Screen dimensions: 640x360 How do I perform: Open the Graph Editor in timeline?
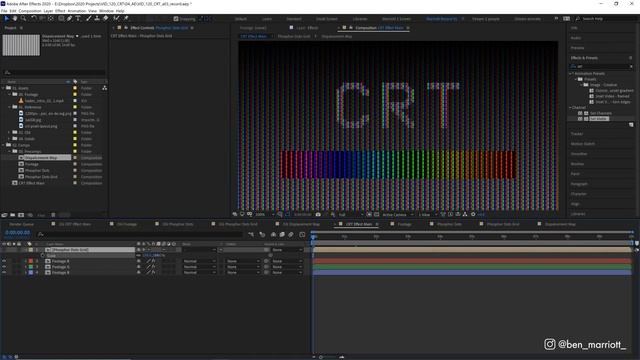click(x=302, y=234)
